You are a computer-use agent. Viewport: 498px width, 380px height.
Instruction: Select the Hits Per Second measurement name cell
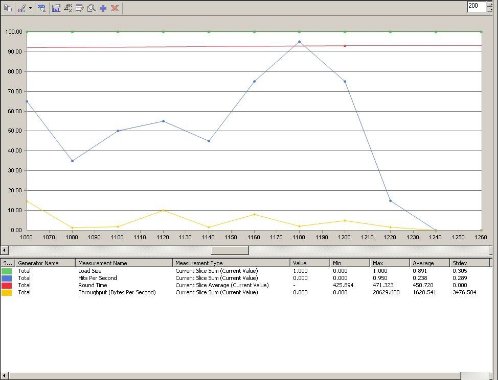pyautogui.click(x=98, y=278)
